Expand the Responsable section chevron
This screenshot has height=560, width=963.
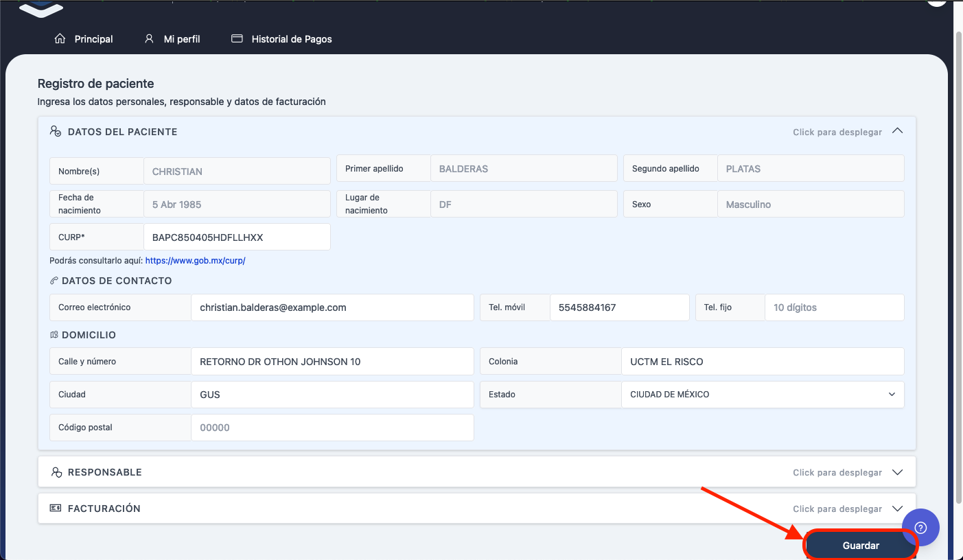896,472
